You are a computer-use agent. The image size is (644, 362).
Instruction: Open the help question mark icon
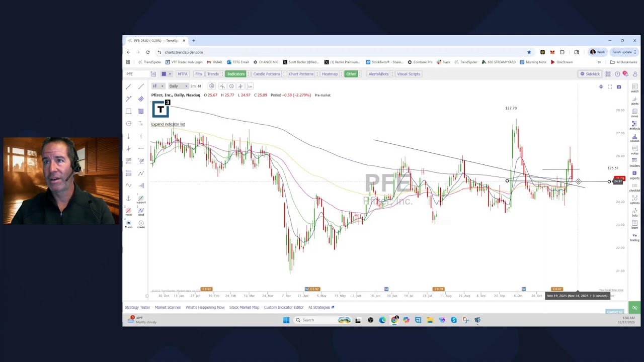617,74
